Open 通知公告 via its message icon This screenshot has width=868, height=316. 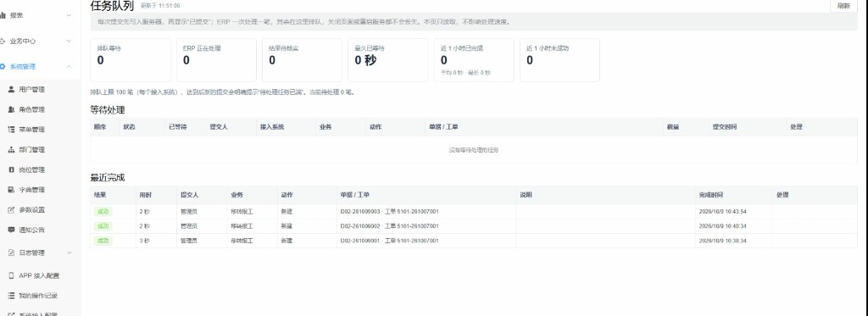(x=11, y=230)
